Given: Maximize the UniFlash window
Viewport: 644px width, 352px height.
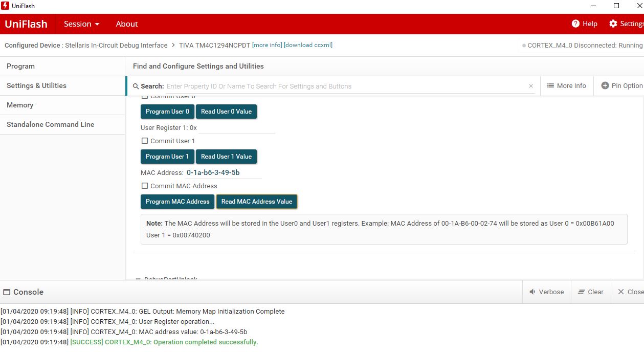Looking at the screenshot, I should click(616, 6).
